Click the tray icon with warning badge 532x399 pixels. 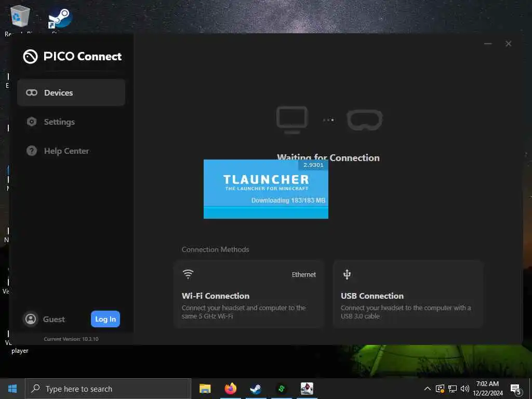(440, 389)
